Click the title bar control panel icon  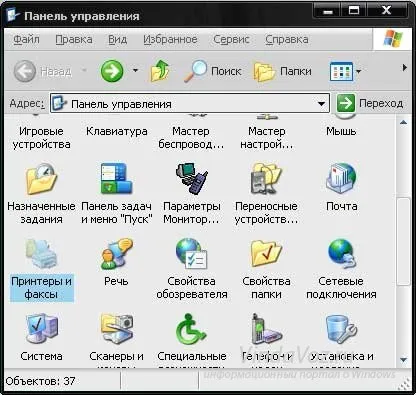(13, 14)
